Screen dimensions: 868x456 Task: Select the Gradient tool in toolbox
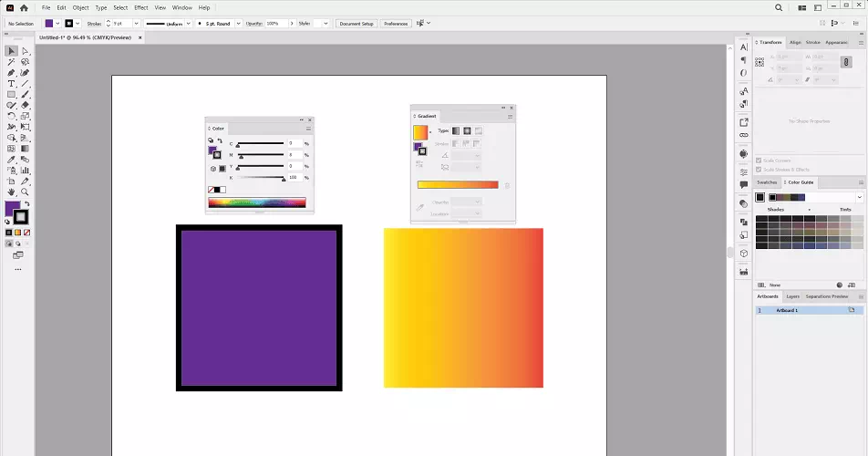[25, 149]
